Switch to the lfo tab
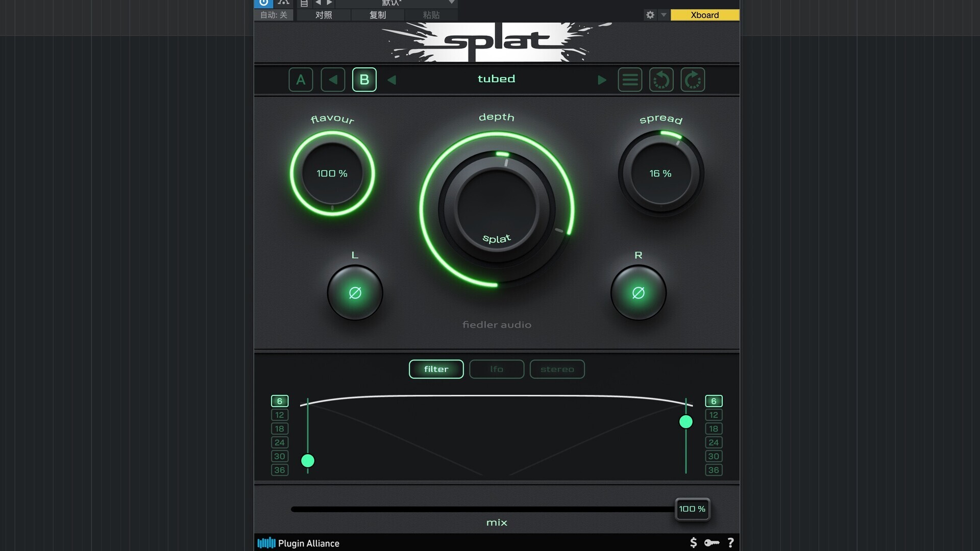Screen dimensions: 980x551 tap(497, 369)
